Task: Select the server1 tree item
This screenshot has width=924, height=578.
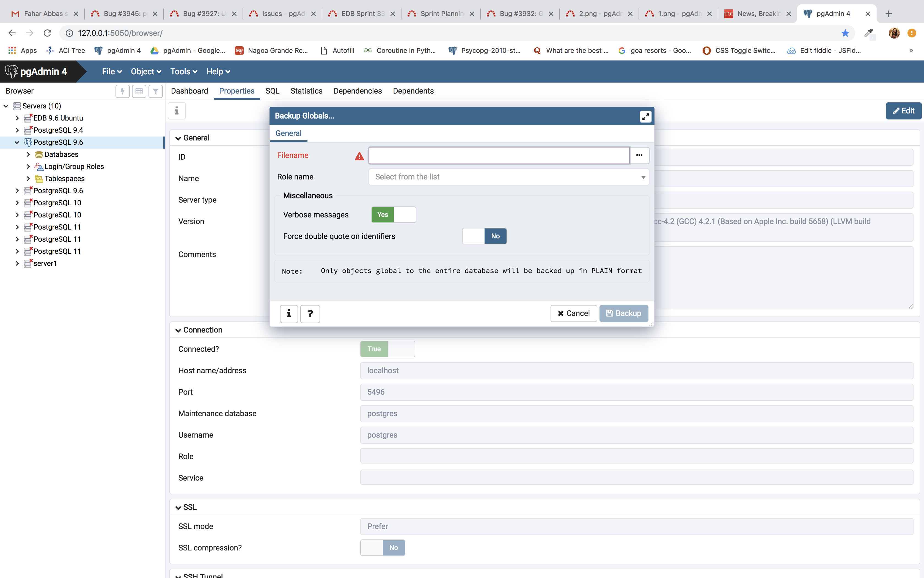Action: [x=45, y=263]
